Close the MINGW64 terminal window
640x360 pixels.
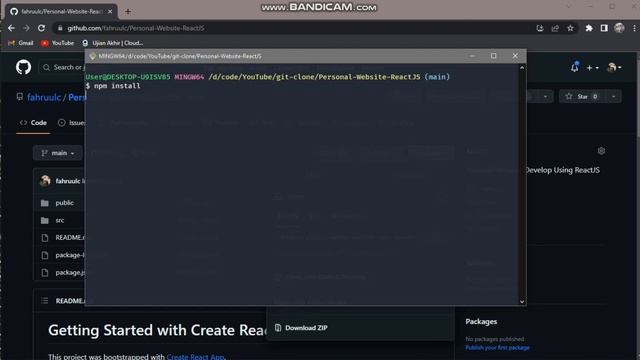coord(515,56)
